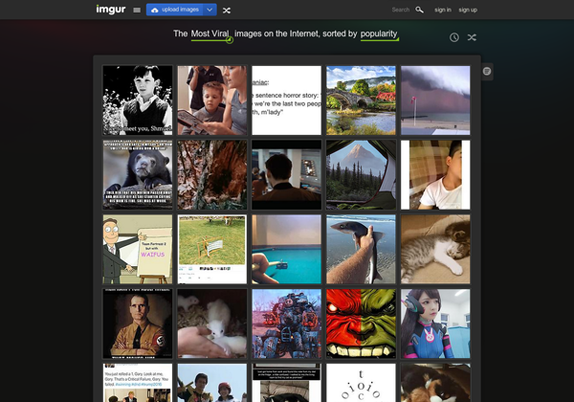Click the random shuffle icon beside the clock
The width and height of the screenshot is (574, 402).
(x=472, y=37)
